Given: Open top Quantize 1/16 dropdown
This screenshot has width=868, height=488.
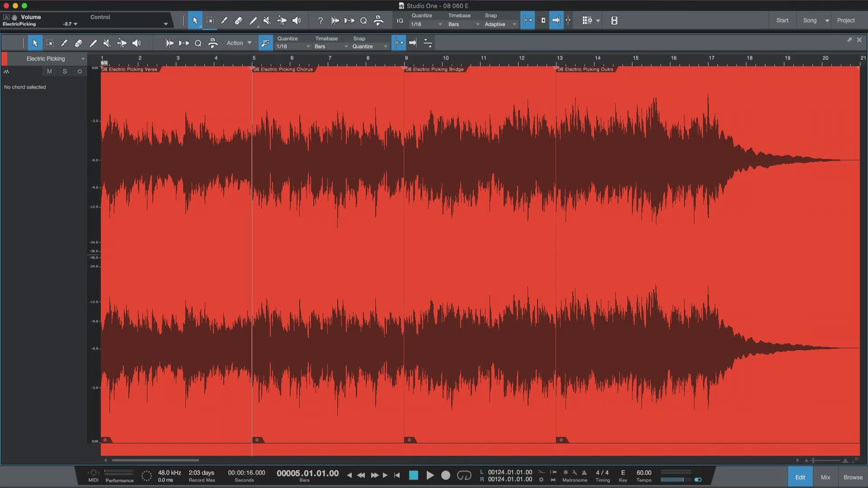Looking at the screenshot, I should (426, 24).
